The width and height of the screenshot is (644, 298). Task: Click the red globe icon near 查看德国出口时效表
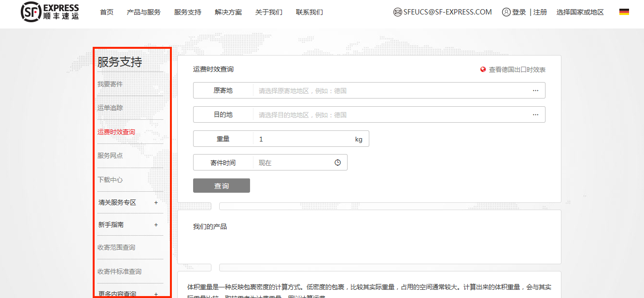click(483, 70)
